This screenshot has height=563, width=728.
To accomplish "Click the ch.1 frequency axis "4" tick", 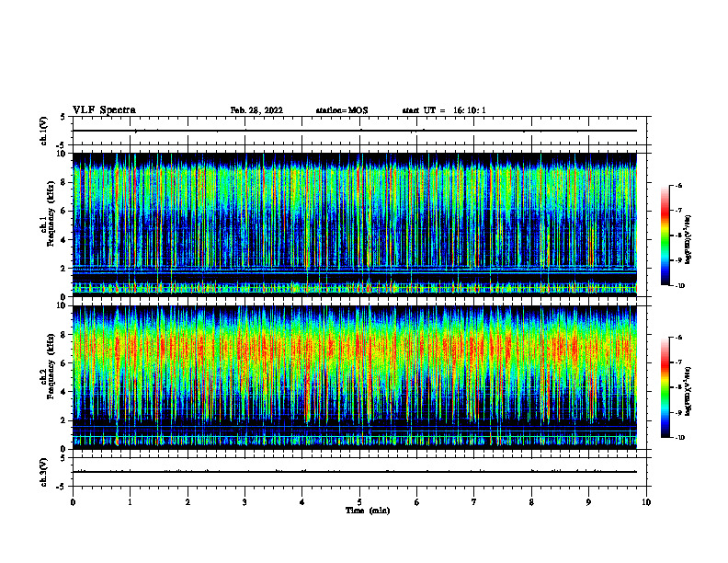I will coord(63,240).
